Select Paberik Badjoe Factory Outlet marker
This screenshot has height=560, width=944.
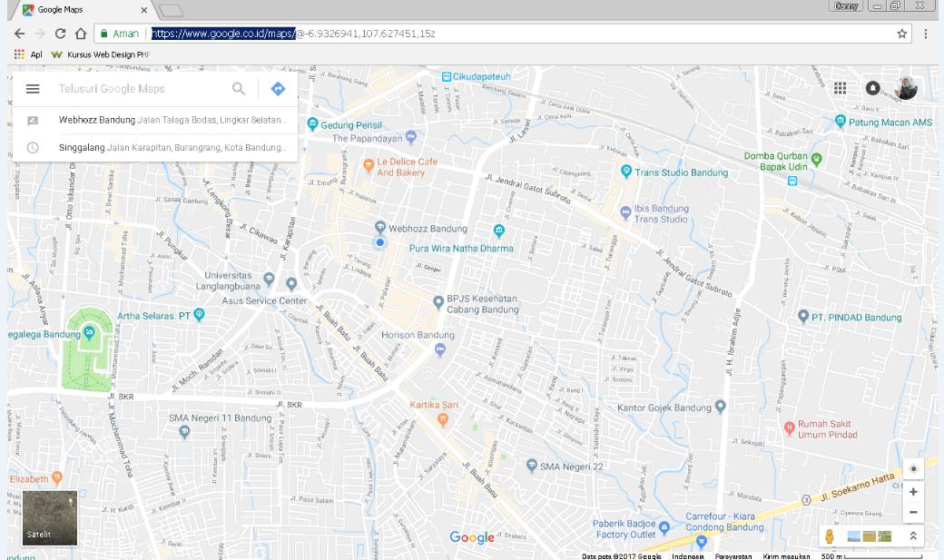coord(664,528)
